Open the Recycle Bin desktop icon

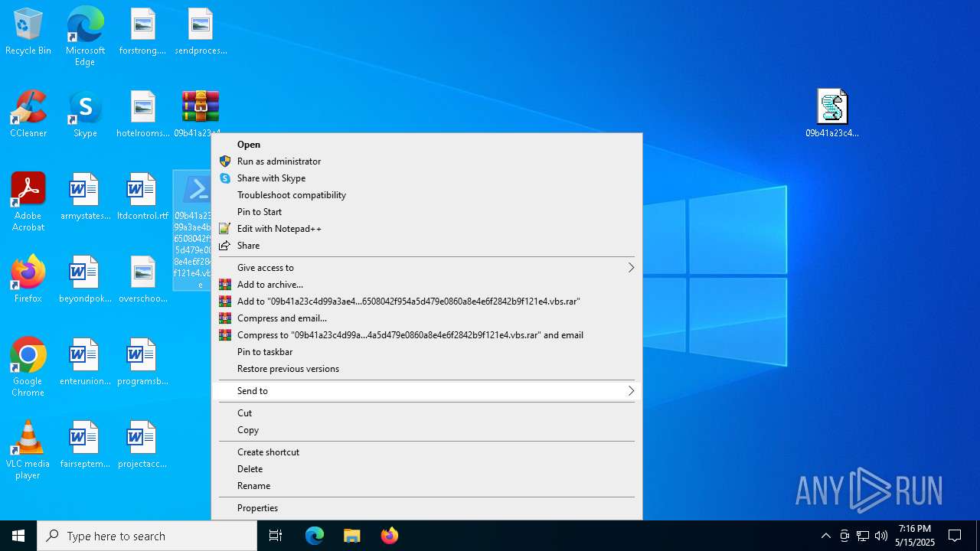28,31
